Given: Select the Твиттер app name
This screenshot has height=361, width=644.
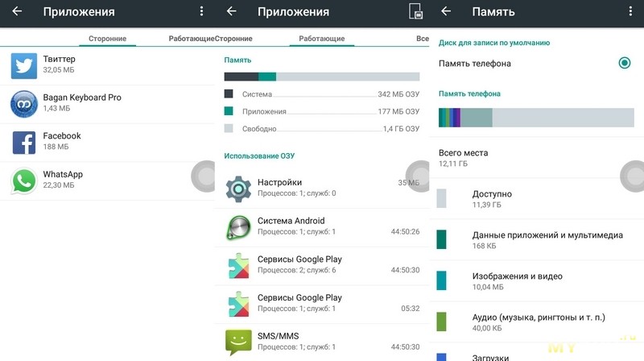Looking at the screenshot, I should click(x=59, y=59).
